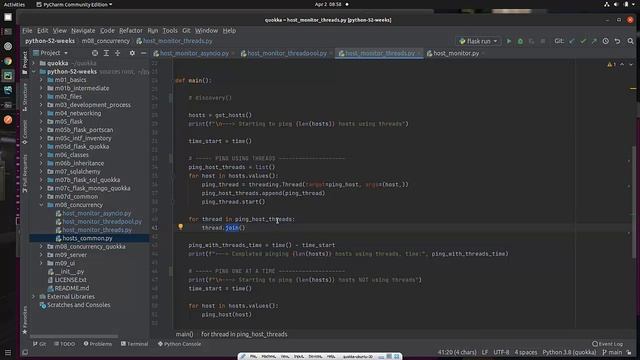
Task: Collapse the python-52-weeks project root
Action: click(x=34, y=72)
